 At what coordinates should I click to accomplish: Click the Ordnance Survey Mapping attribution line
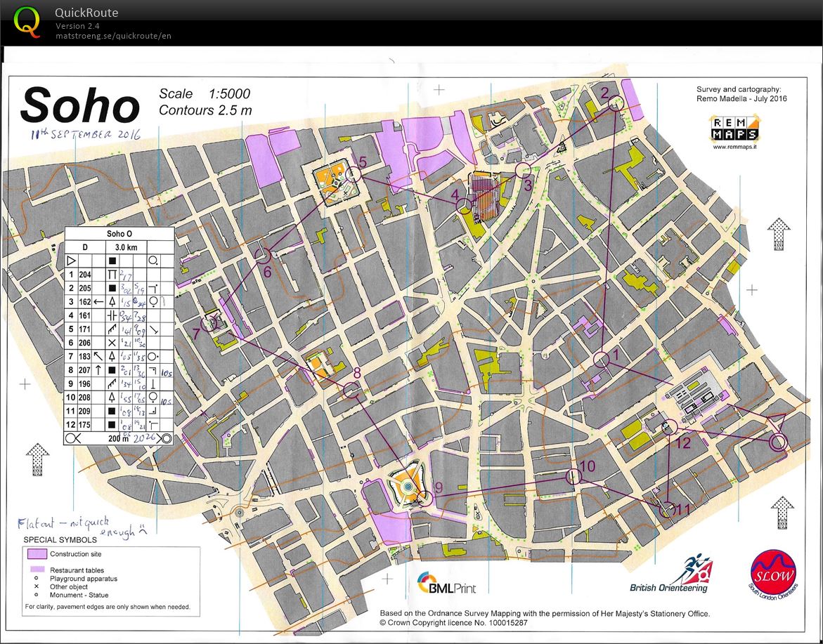click(x=545, y=613)
